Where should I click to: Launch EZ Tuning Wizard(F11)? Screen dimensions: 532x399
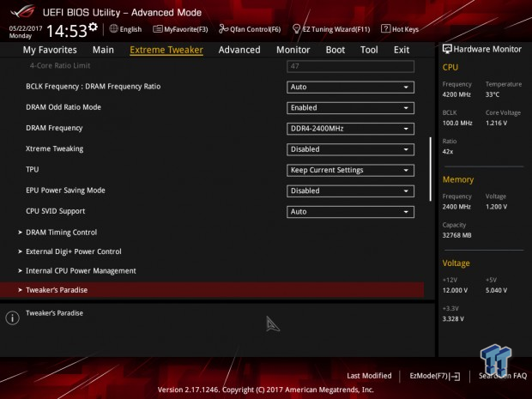pyautogui.click(x=331, y=29)
